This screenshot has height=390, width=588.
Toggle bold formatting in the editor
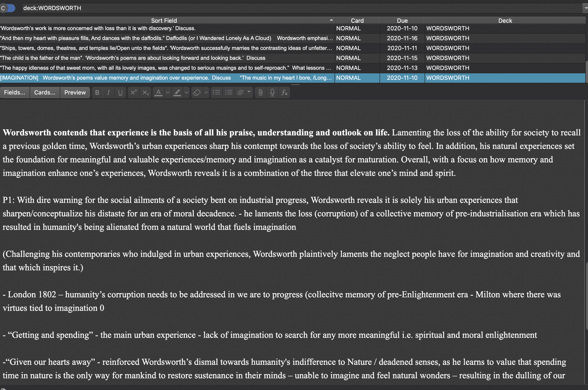point(97,93)
